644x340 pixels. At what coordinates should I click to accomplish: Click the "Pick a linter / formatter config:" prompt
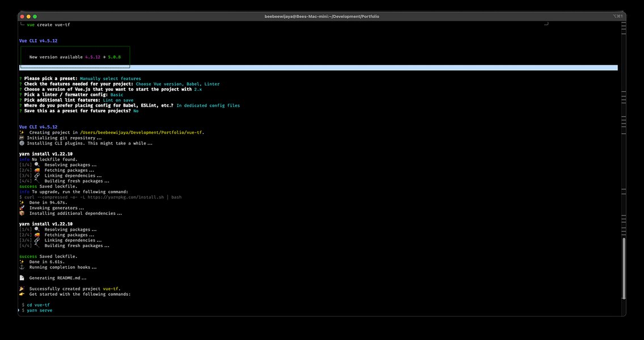tap(66, 95)
